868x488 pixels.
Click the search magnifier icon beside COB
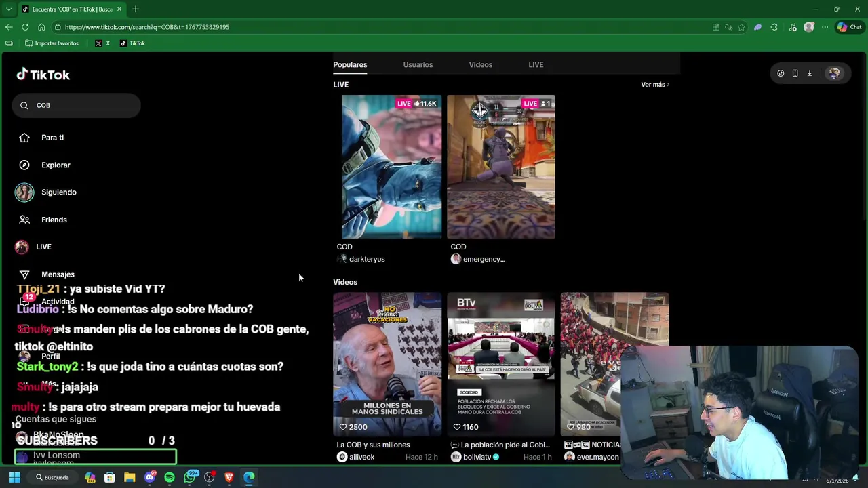coord(24,105)
